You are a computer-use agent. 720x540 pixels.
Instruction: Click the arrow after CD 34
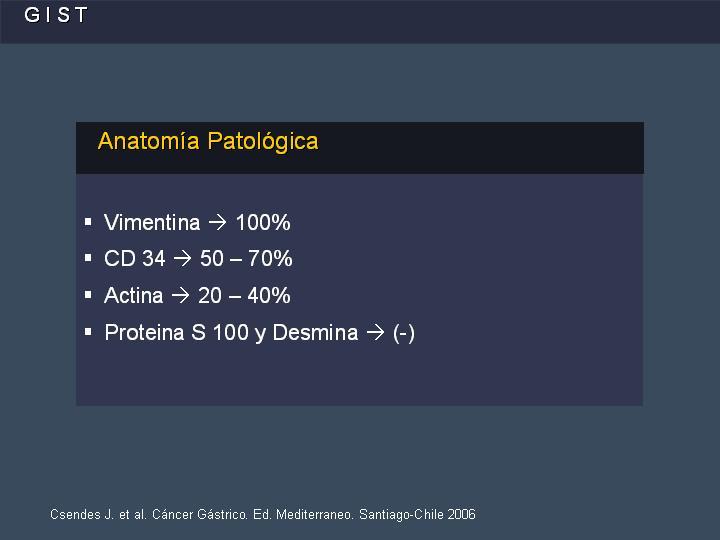pos(182,259)
